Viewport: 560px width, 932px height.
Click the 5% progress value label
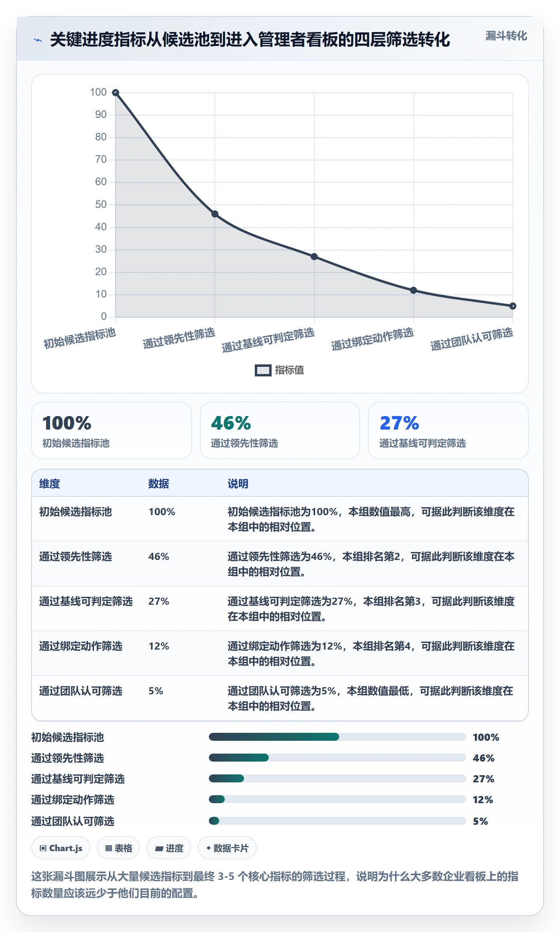click(480, 821)
